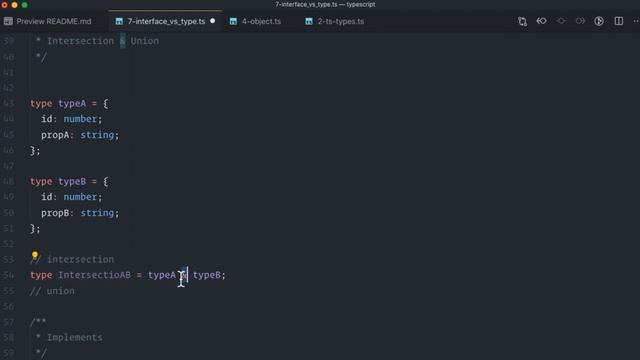
Task: Click 'typeA' in type typeA declaration
Action: (72, 103)
